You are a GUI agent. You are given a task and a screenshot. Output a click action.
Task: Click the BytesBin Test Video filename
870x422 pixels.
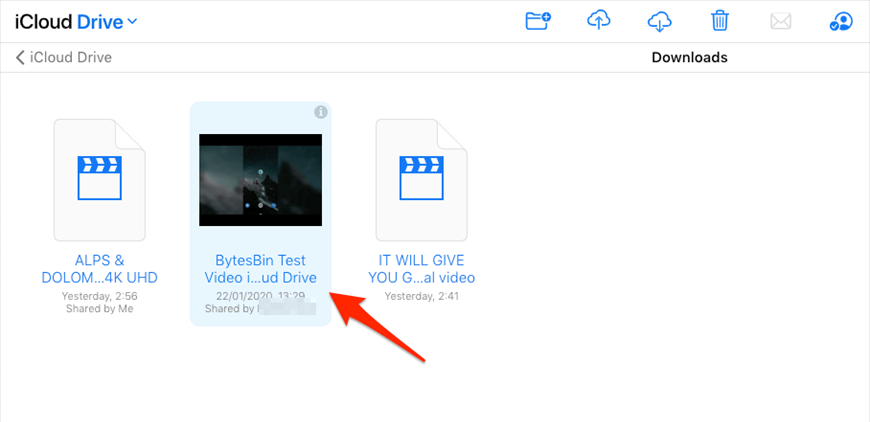pyautogui.click(x=260, y=269)
